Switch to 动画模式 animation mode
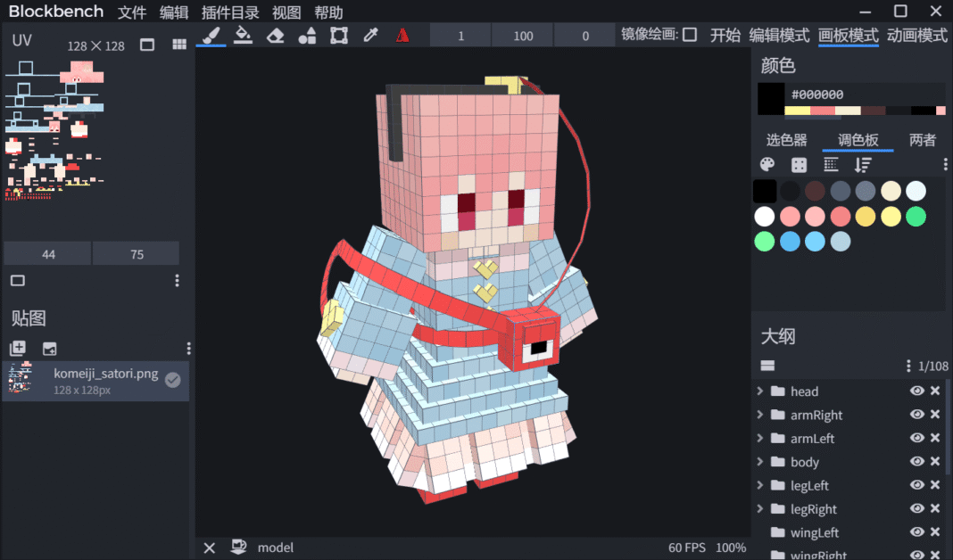 (x=917, y=36)
